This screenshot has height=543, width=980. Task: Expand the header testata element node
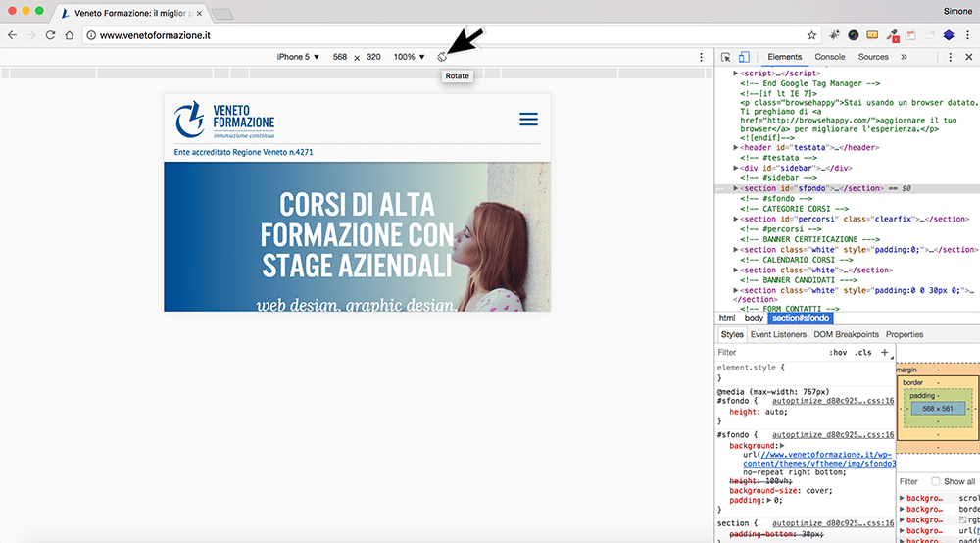pos(736,147)
